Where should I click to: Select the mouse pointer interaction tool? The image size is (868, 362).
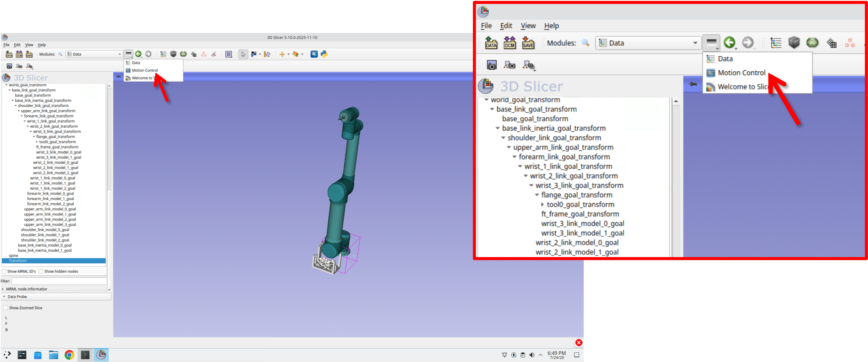click(x=243, y=54)
